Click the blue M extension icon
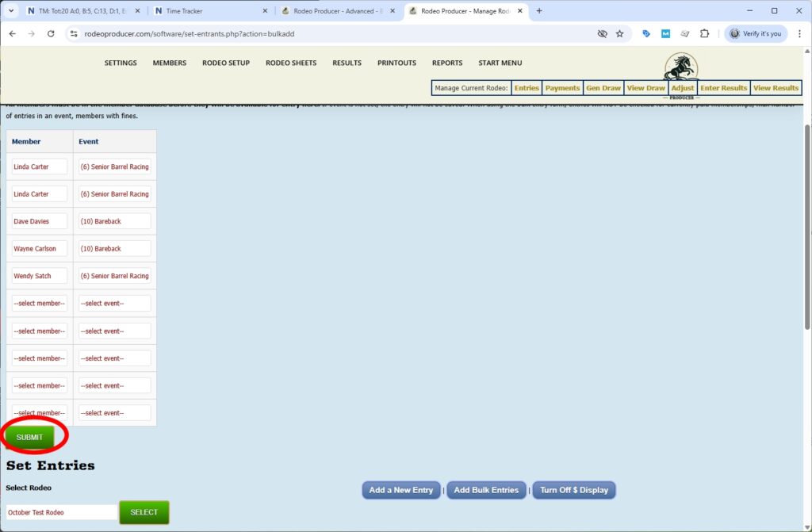The height and width of the screenshot is (532, 812). click(665, 33)
